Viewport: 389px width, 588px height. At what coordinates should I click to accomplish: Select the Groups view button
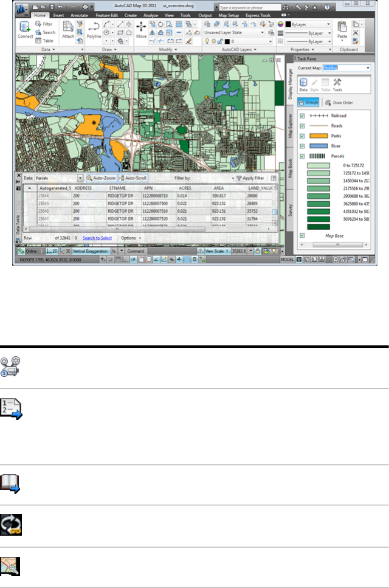click(x=308, y=102)
